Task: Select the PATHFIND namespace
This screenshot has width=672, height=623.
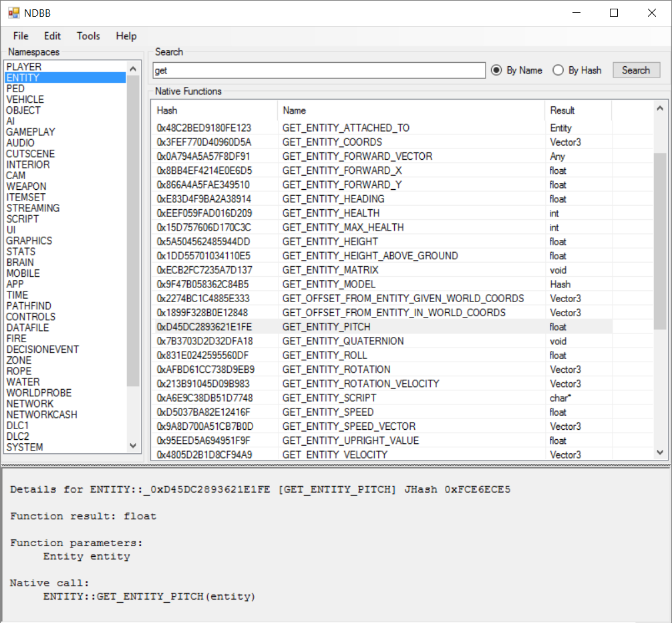Action: (65, 305)
